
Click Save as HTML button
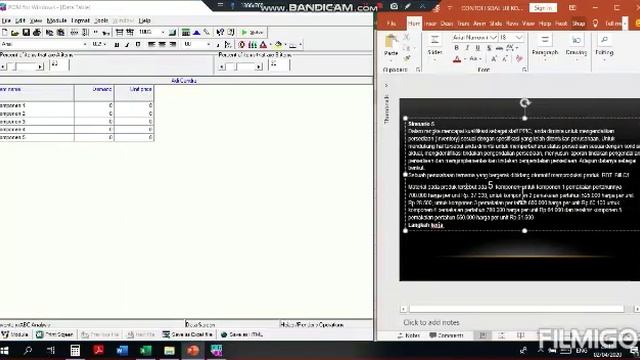click(x=242, y=335)
